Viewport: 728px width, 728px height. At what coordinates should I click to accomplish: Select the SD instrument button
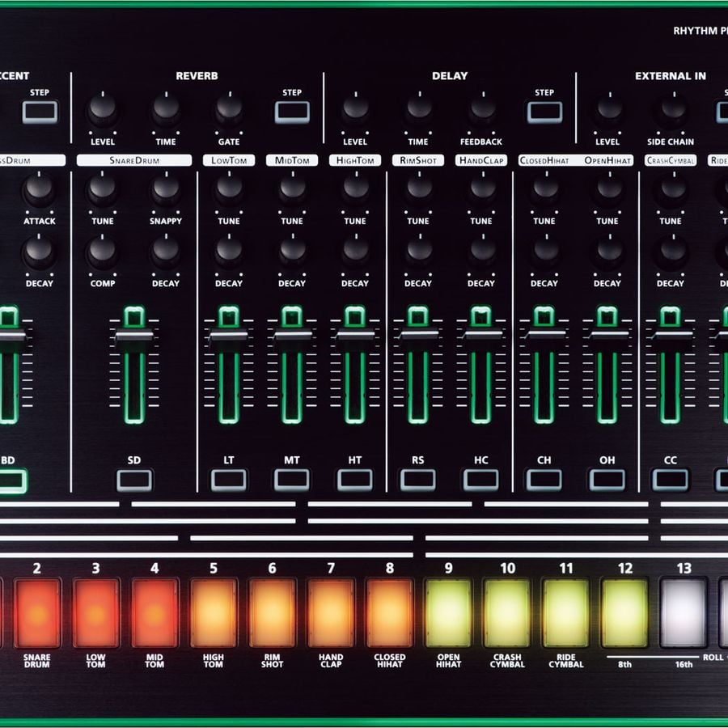tap(134, 480)
